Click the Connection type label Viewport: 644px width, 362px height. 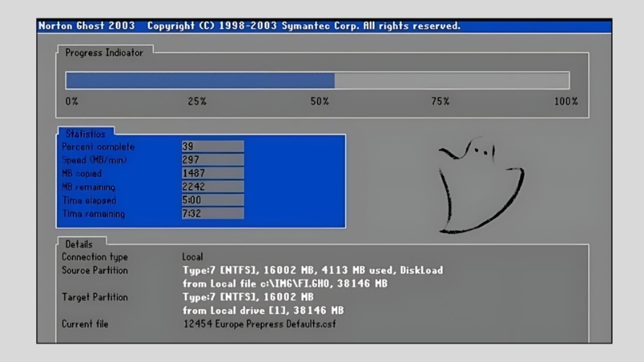coord(95,257)
